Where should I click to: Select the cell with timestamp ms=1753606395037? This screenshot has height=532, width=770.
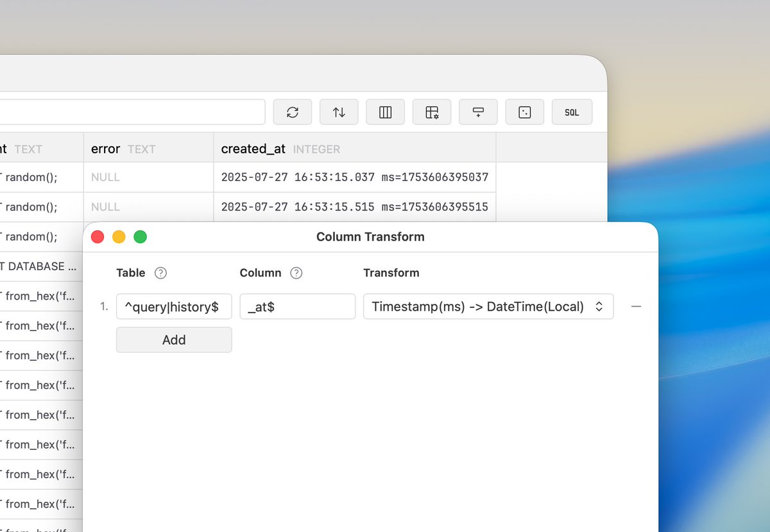[354, 177]
